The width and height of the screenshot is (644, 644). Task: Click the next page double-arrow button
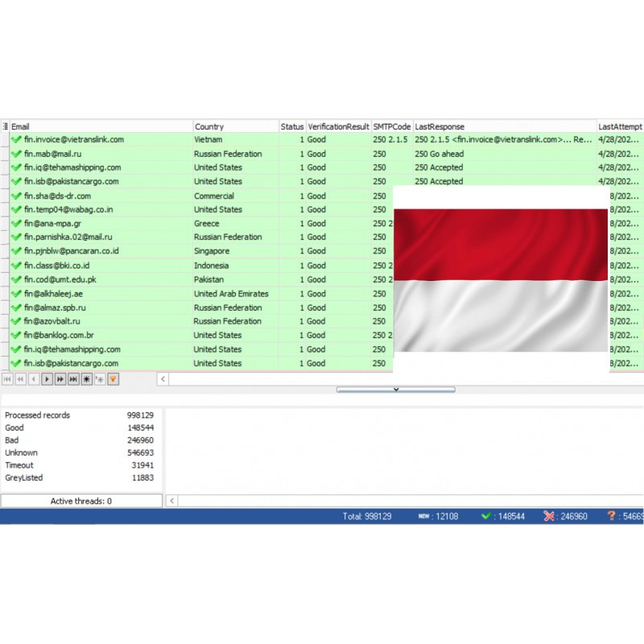click(x=60, y=378)
